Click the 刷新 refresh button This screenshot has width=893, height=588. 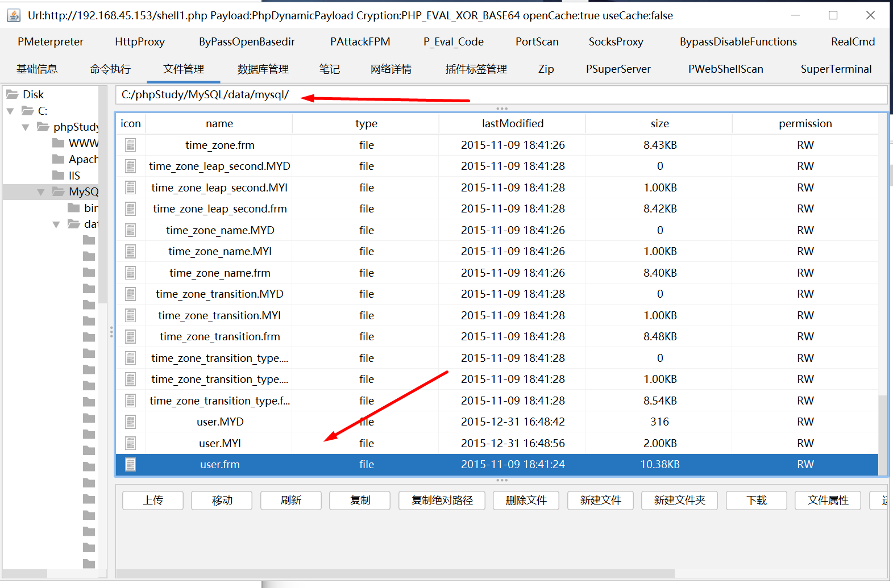point(291,500)
